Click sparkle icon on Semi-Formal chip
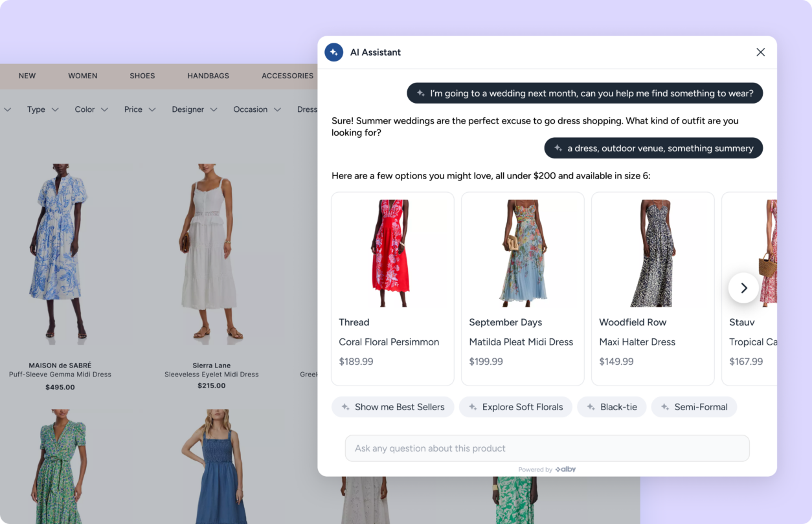The image size is (812, 524). tap(665, 407)
